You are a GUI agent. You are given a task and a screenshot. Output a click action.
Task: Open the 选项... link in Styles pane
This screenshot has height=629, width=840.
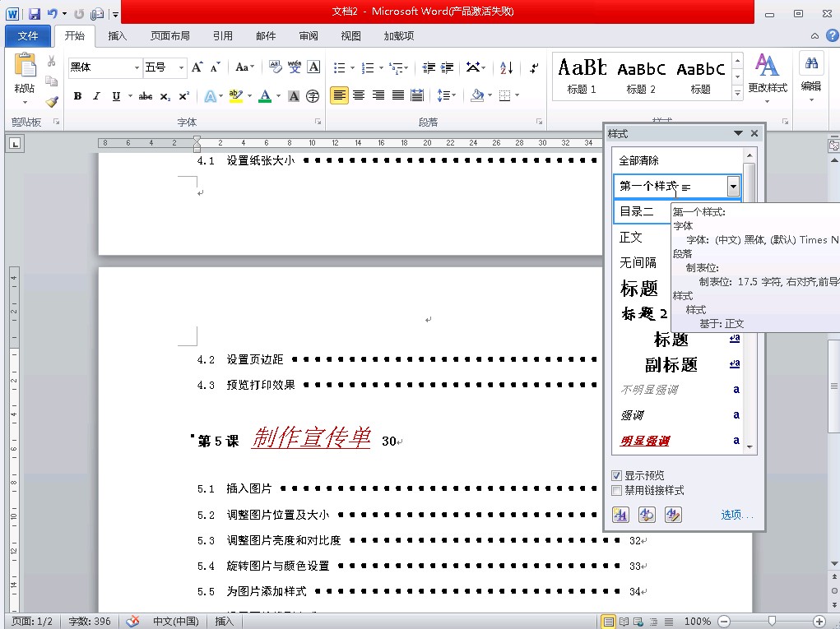click(x=736, y=515)
